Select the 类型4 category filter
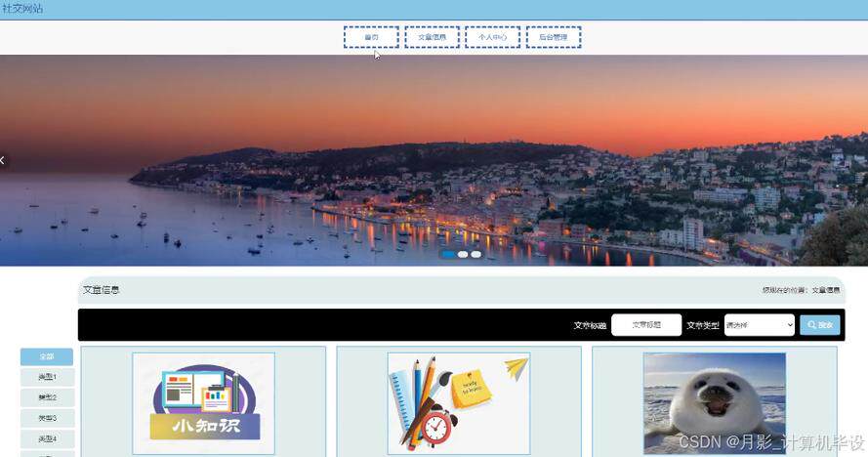Screen dimensions: 868x457 click(48, 438)
